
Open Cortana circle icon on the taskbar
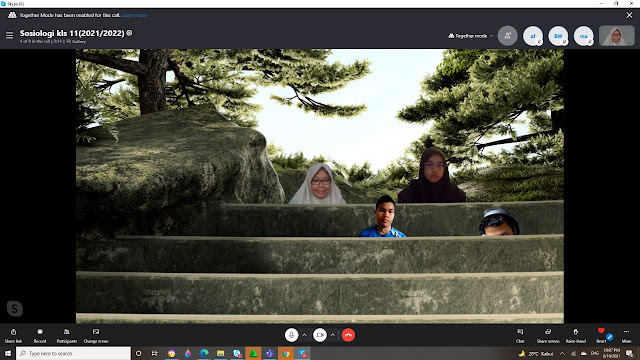tap(138, 353)
